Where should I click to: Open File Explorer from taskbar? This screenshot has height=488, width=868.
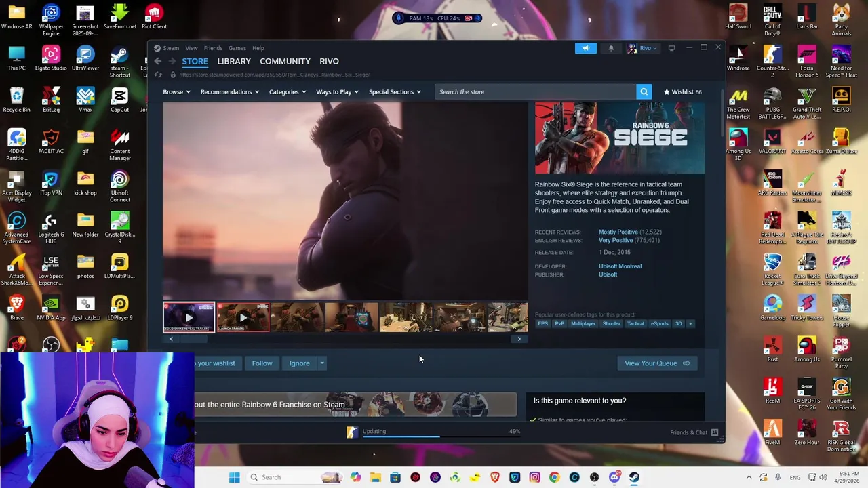(376, 477)
